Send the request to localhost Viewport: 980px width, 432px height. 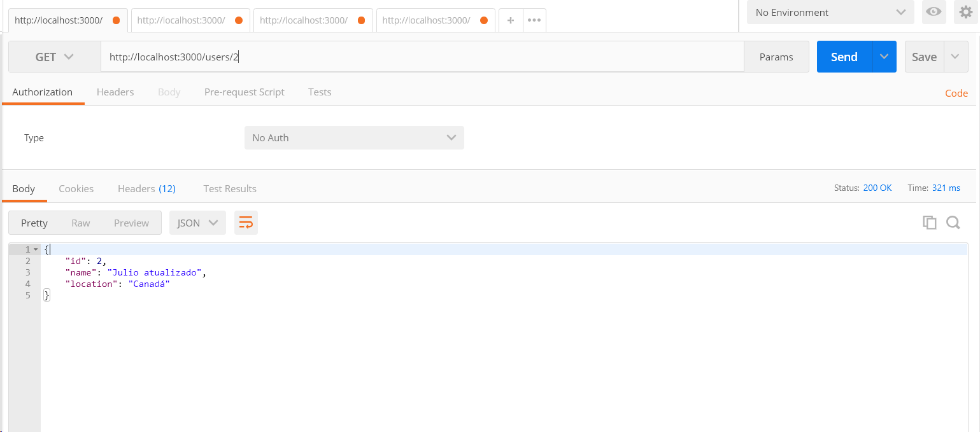pyautogui.click(x=843, y=57)
